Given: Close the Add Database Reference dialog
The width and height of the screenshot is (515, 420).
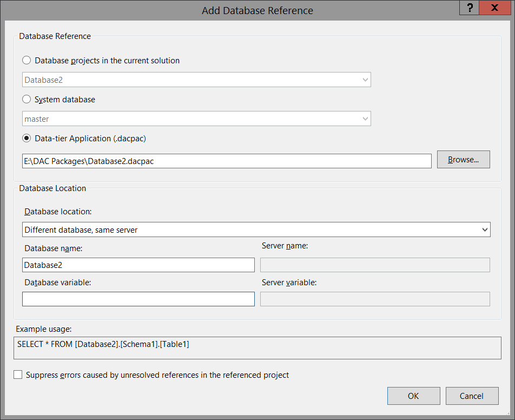Looking at the screenshot, I should (496, 8).
